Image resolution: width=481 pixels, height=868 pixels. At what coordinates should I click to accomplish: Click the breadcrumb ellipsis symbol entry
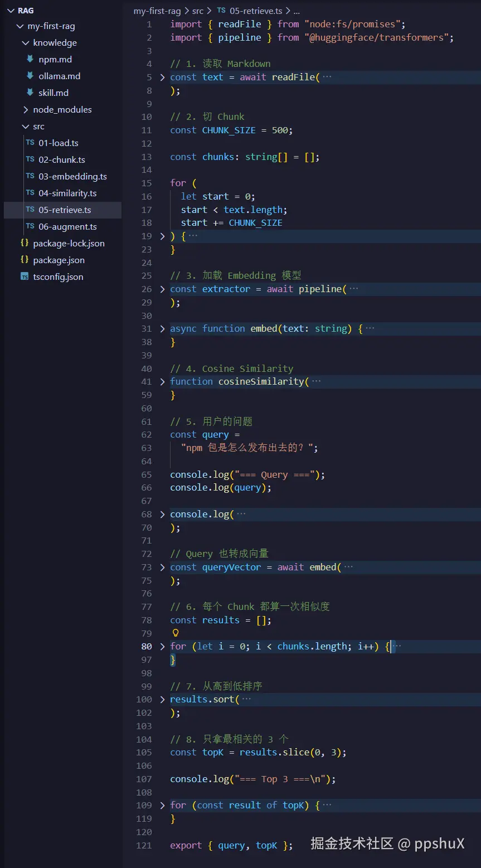click(297, 11)
